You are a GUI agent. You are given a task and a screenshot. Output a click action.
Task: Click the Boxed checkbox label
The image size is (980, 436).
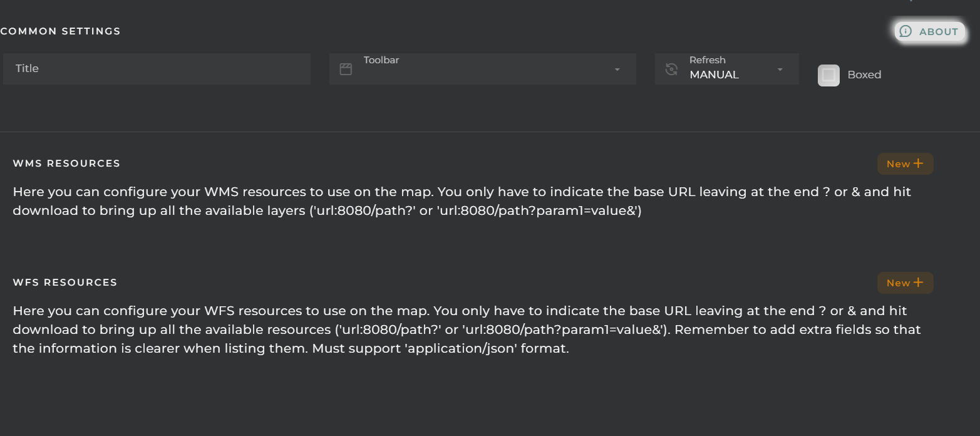coord(864,75)
